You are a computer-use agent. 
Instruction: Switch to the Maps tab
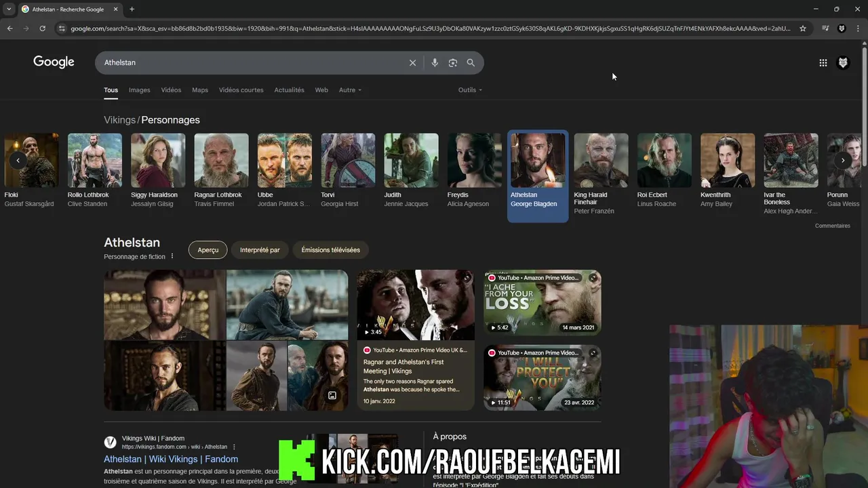pos(200,89)
